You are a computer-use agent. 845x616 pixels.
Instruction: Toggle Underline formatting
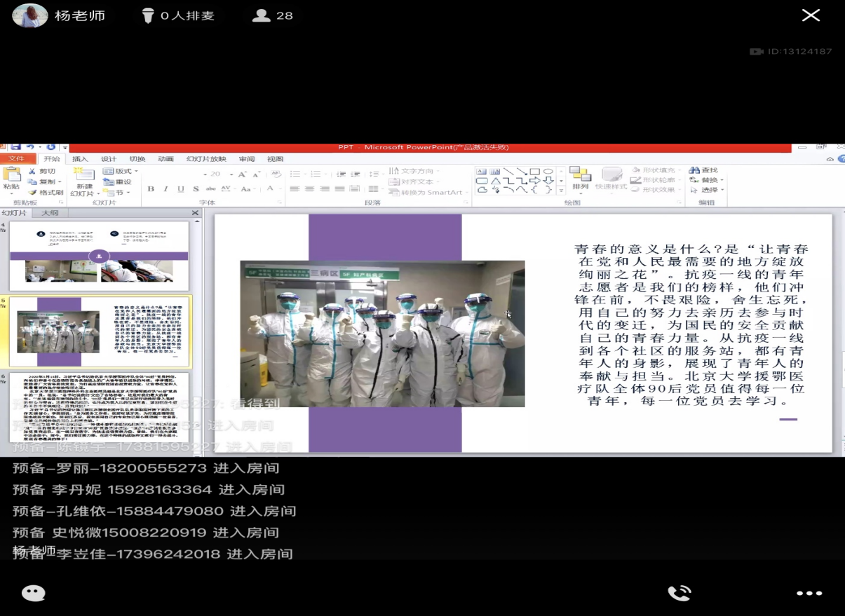180,189
